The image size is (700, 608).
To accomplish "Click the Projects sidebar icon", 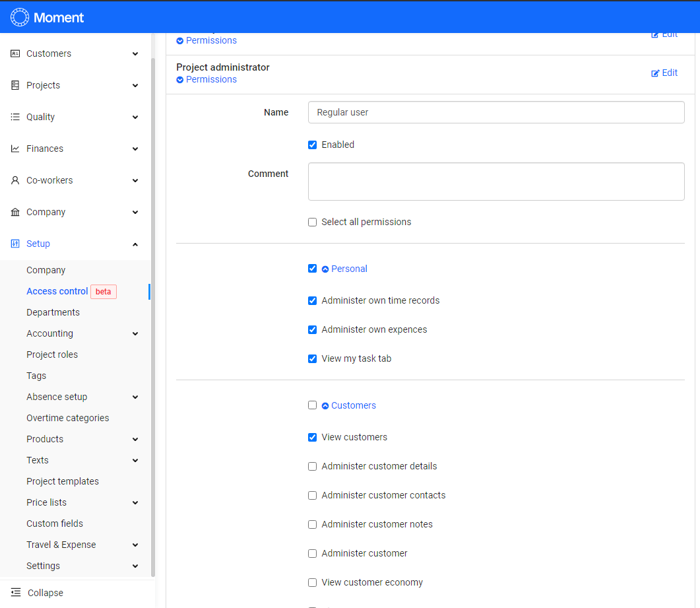I will coord(15,85).
